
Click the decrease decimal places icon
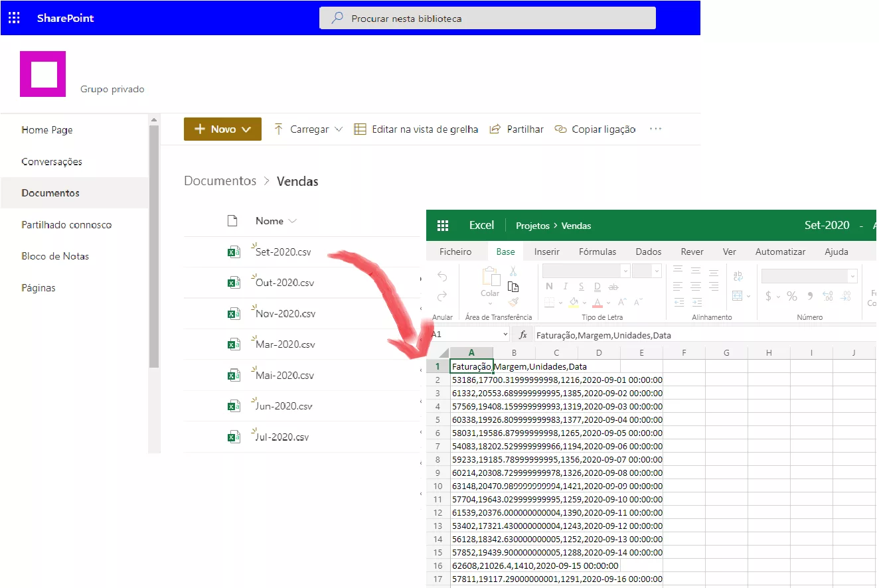tap(846, 296)
